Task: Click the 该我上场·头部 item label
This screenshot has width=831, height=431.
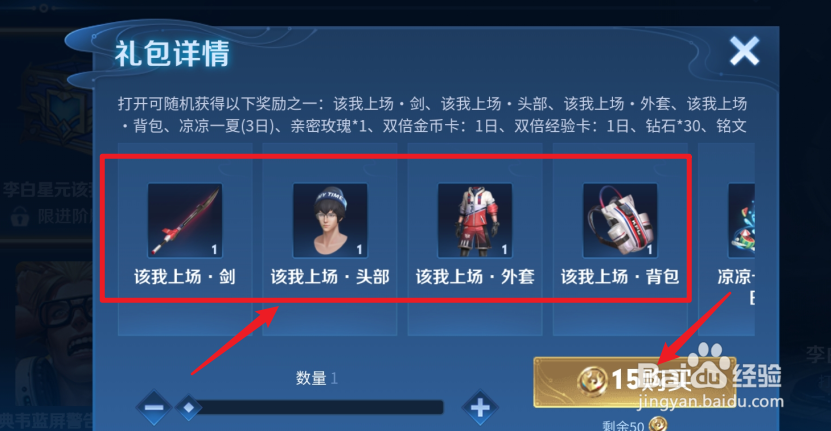Action: tap(330, 276)
